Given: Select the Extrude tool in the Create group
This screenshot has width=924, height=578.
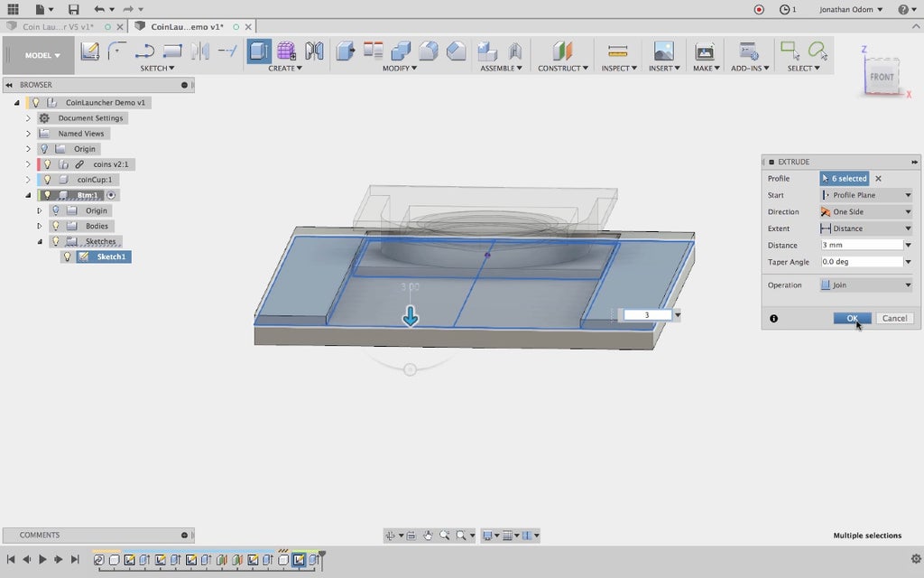Looking at the screenshot, I should [x=258, y=51].
